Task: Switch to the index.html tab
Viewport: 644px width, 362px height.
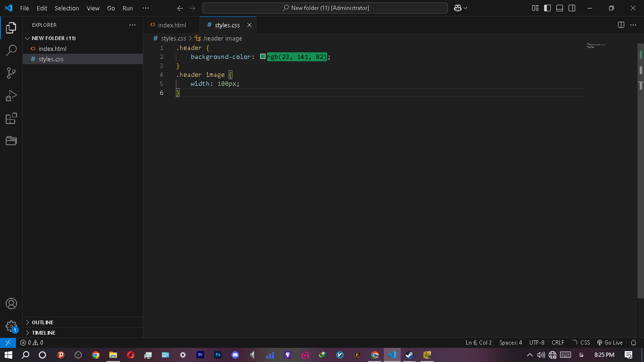Action: point(172,25)
